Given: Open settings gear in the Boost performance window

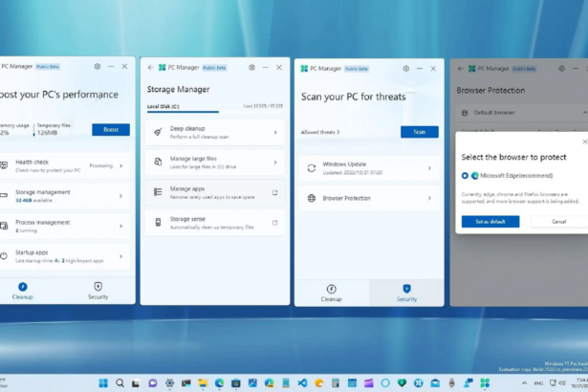Looking at the screenshot, I should (98, 66).
